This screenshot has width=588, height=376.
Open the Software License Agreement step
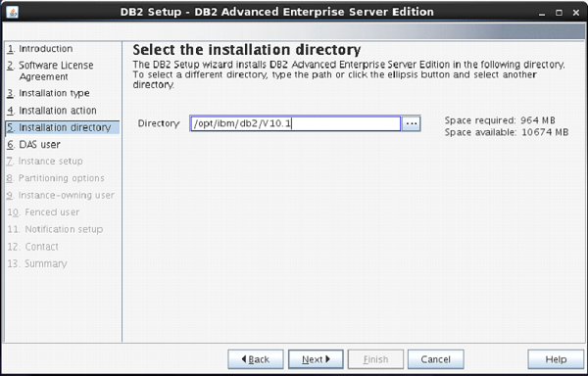[50, 70]
